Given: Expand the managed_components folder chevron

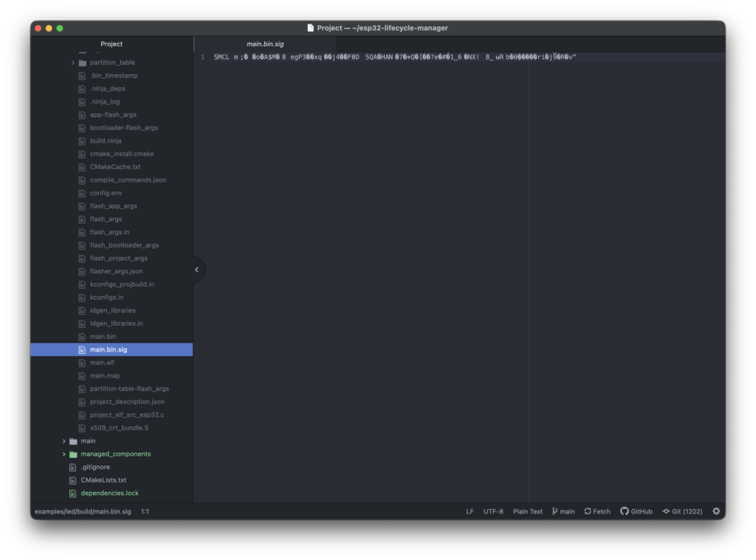Looking at the screenshot, I should (x=64, y=454).
